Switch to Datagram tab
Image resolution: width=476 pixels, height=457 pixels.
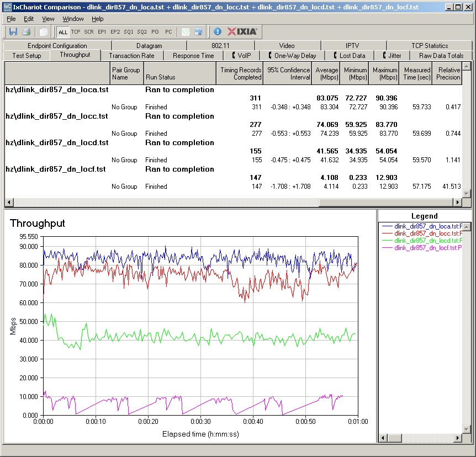(149, 45)
